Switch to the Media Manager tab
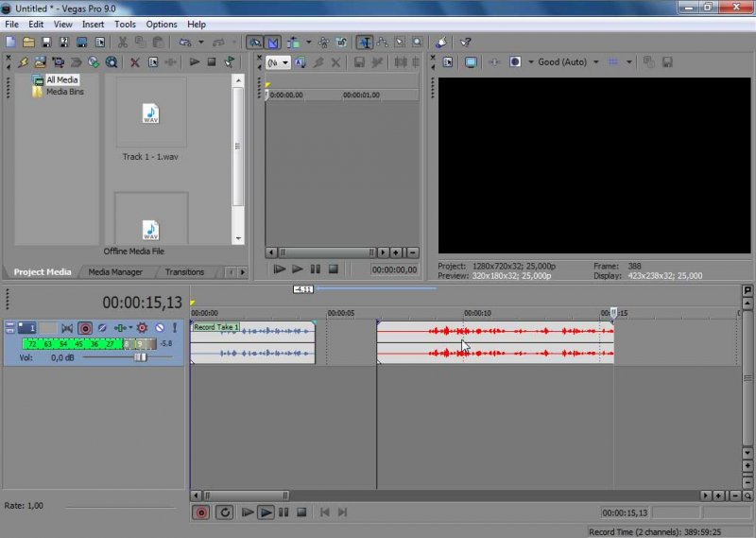The image size is (756, 538). (115, 272)
